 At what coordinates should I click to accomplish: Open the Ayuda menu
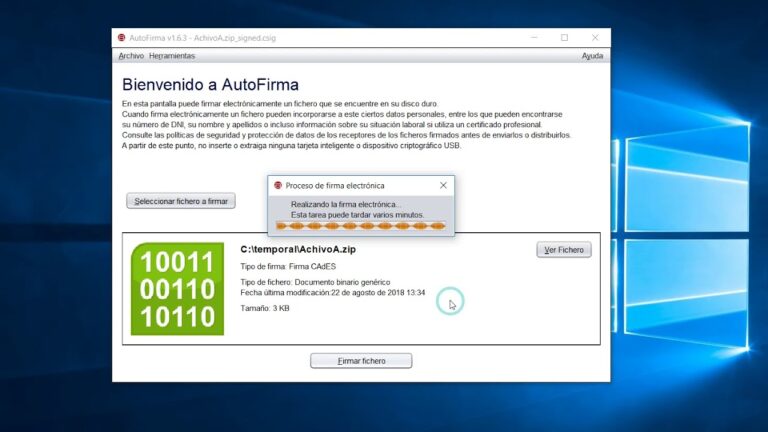(592, 56)
